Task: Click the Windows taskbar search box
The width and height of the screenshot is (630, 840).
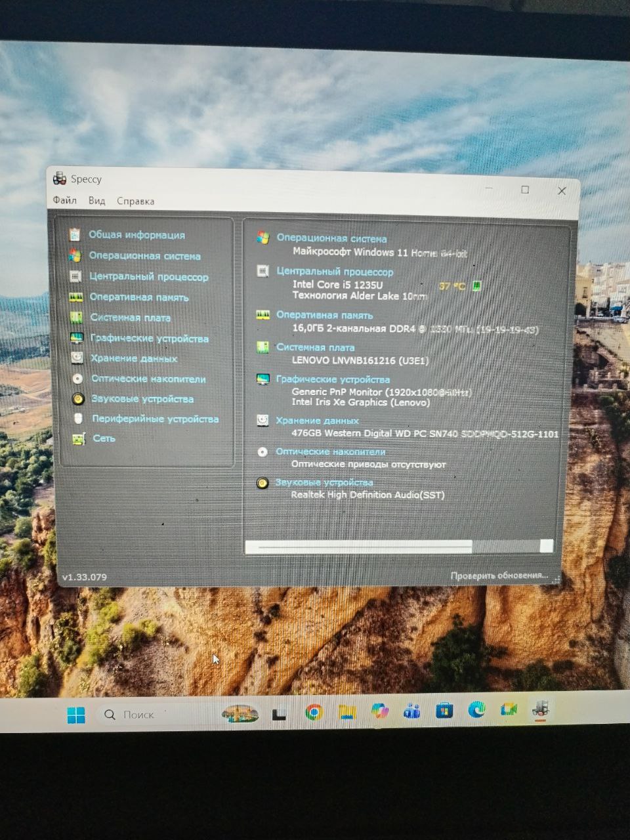Action: tap(157, 715)
